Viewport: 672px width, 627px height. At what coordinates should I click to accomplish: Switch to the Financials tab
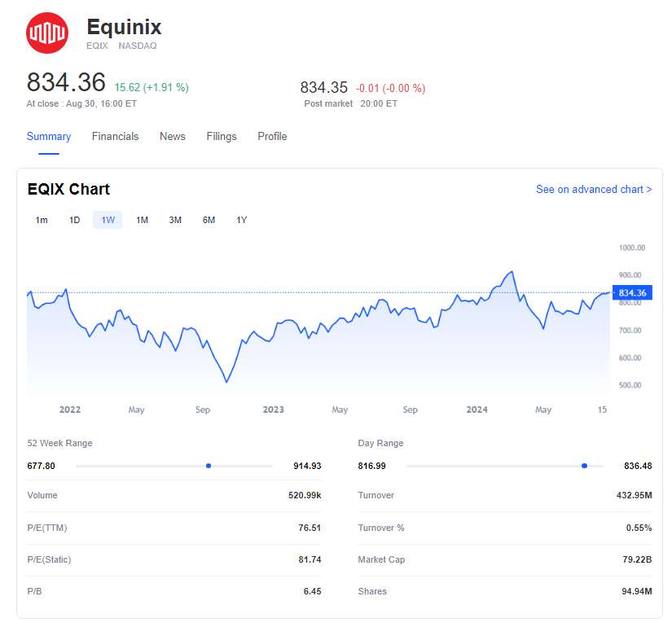coord(115,137)
